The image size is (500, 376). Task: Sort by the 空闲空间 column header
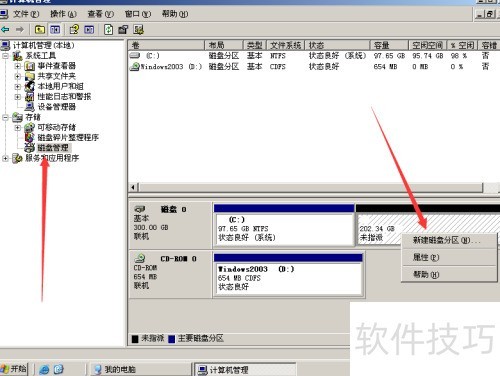427,45
